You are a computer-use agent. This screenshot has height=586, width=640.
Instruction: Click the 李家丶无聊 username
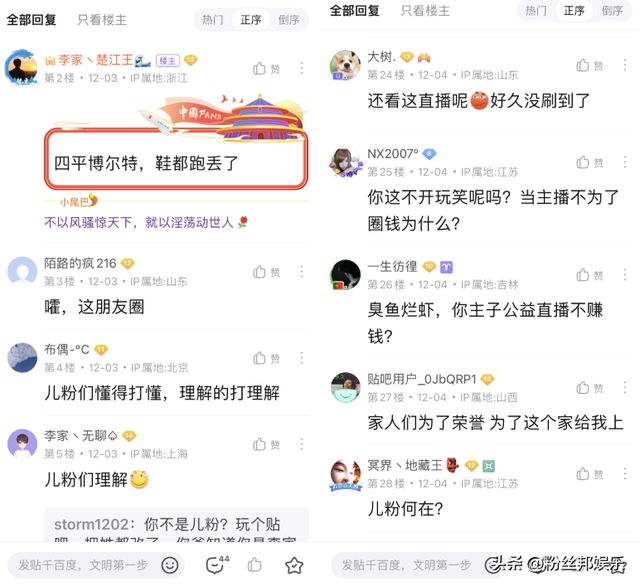tap(80, 435)
